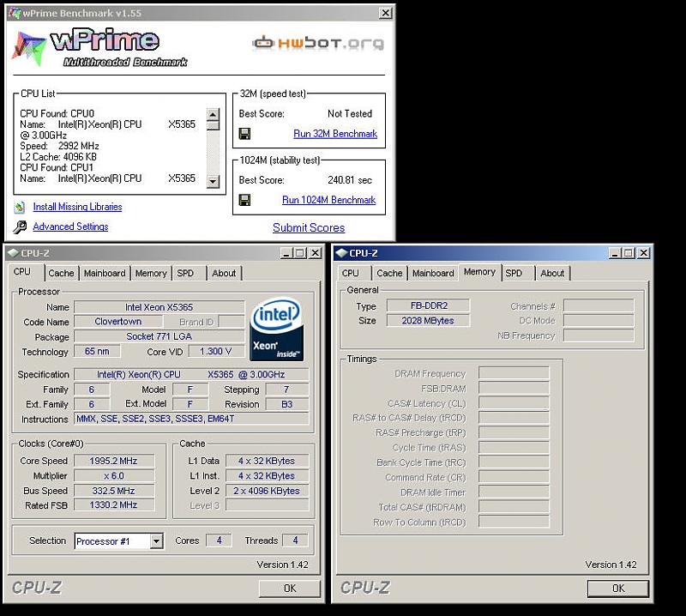
Task: Open the Cache tab in left CPU-Z
Action: point(61,273)
